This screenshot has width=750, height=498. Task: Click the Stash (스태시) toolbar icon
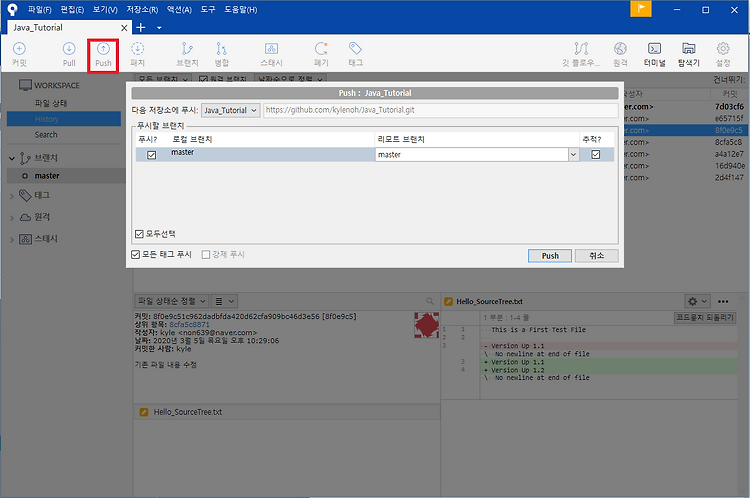coord(271,54)
